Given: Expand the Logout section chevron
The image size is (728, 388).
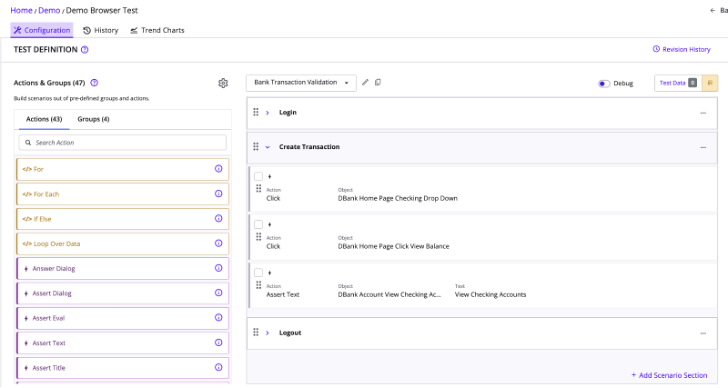Looking at the screenshot, I should (267, 333).
